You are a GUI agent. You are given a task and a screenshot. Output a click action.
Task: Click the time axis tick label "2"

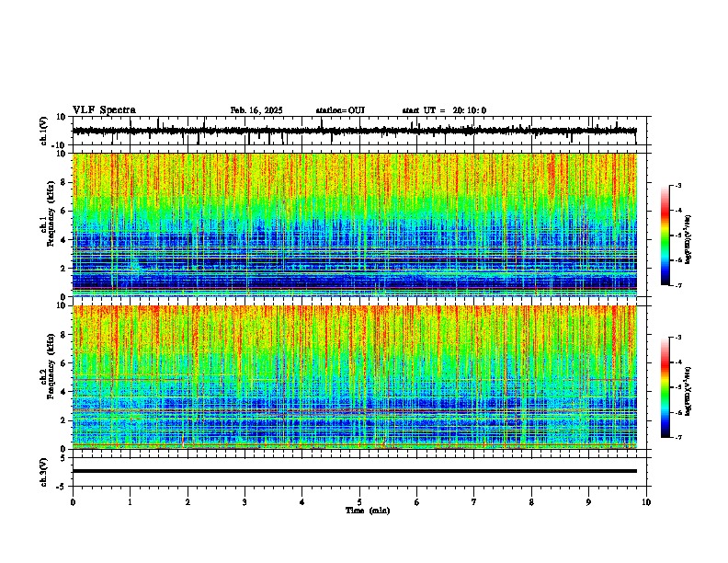point(188,502)
